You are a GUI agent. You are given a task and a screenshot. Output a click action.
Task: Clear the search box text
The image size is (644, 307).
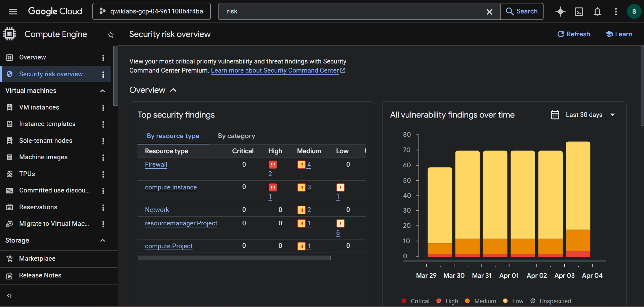[489, 12]
